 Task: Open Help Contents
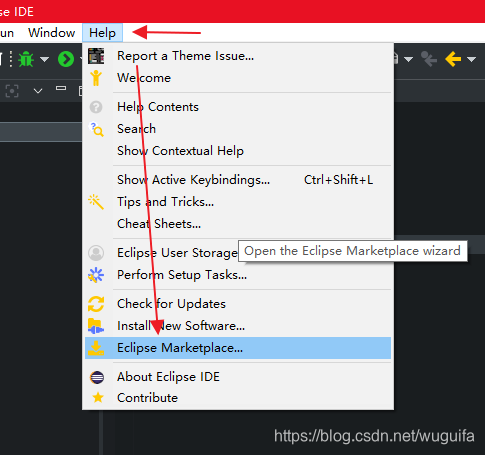[x=238, y=107]
